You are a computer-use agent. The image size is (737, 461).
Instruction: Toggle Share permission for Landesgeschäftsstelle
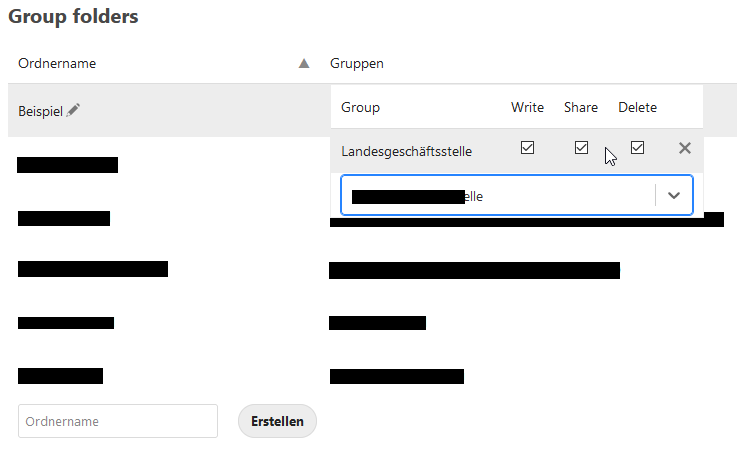click(581, 148)
